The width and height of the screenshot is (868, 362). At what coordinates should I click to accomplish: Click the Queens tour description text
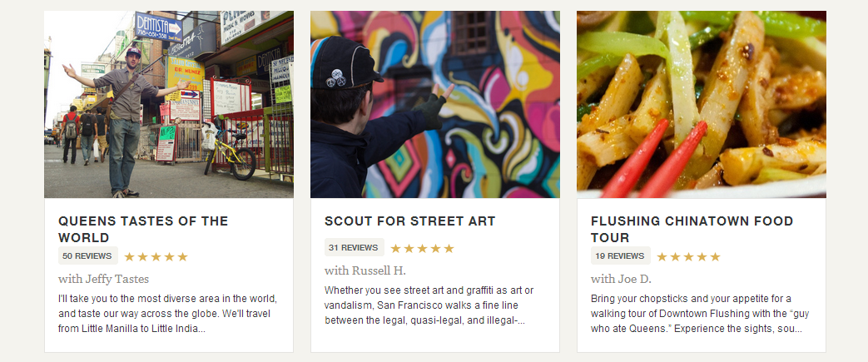click(167, 314)
